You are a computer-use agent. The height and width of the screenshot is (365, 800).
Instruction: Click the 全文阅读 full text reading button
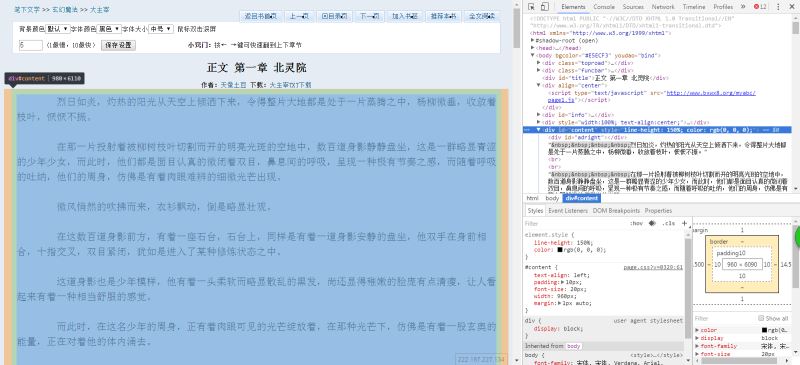click(482, 16)
